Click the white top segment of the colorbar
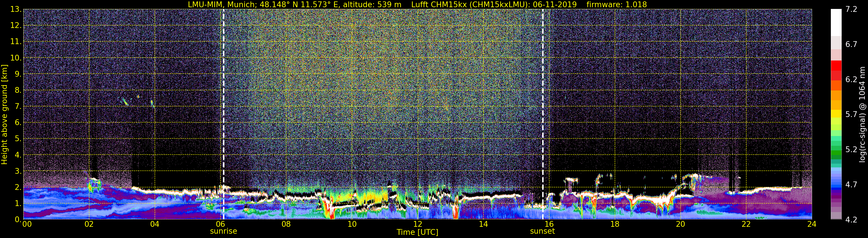This screenshot has width=868, height=238. 836,22
